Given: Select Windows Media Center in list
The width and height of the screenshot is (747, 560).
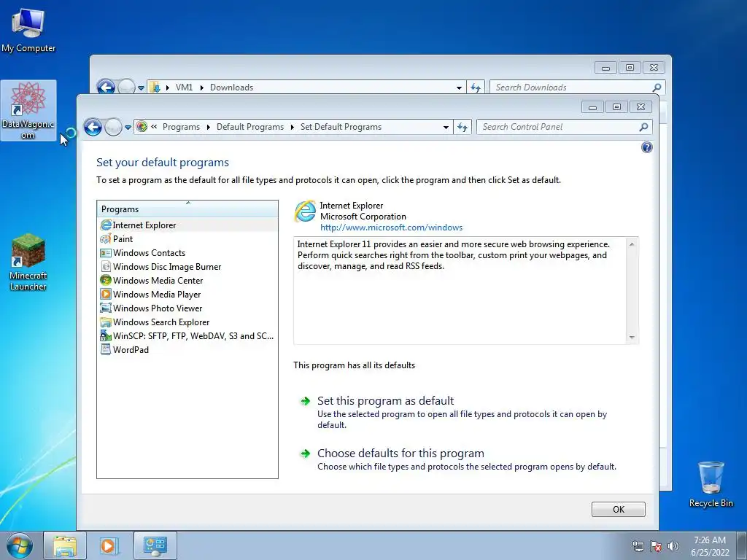Looking at the screenshot, I should tap(187, 280).
